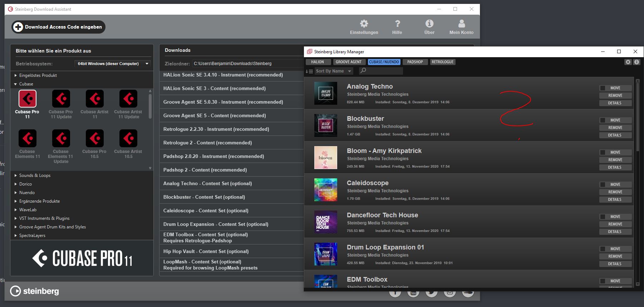Click the Caleidoscope library cover art
Viewport: 644px width, 307px height.
(x=326, y=190)
